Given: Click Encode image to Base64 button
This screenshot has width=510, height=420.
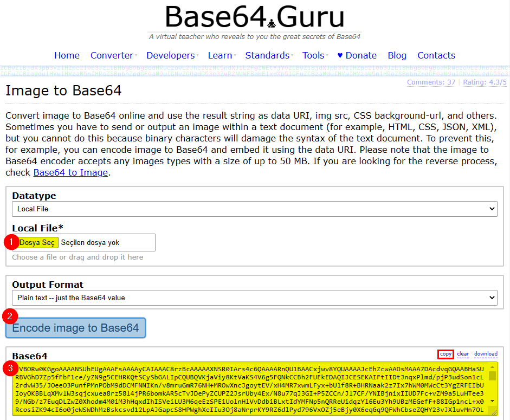Looking at the screenshot, I should (75, 328).
